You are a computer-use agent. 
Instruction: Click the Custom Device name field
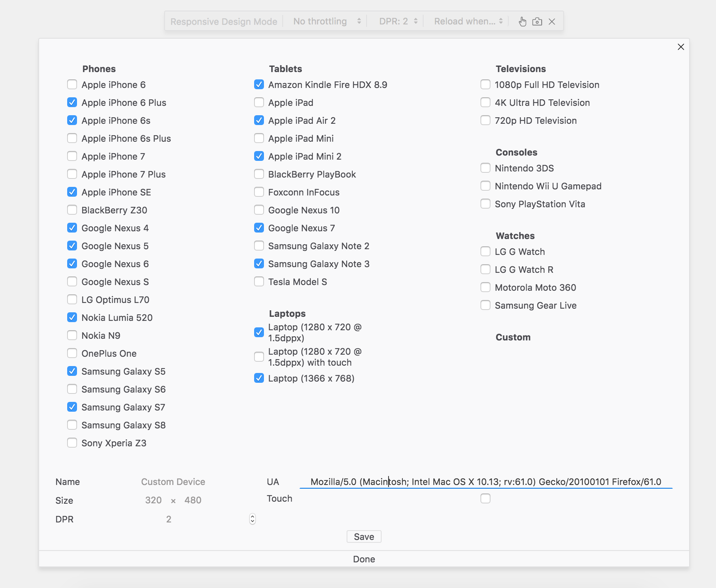[173, 482]
